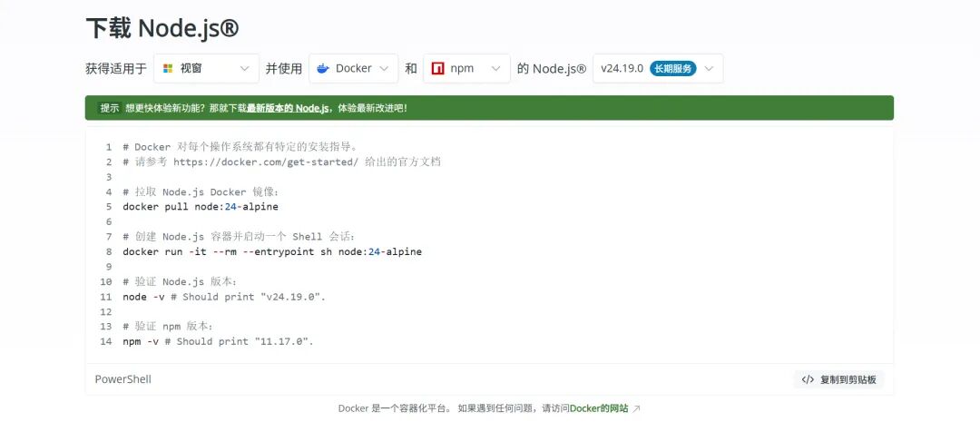This screenshot has height=422, width=980.
Task: Click comment '# 验证 Node.js 版本'
Action: [x=181, y=282]
